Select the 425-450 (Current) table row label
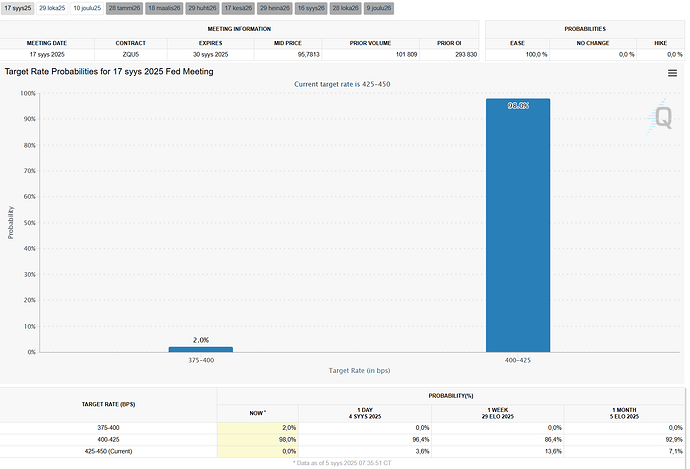The image size is (690, 469). click(108, 452)
